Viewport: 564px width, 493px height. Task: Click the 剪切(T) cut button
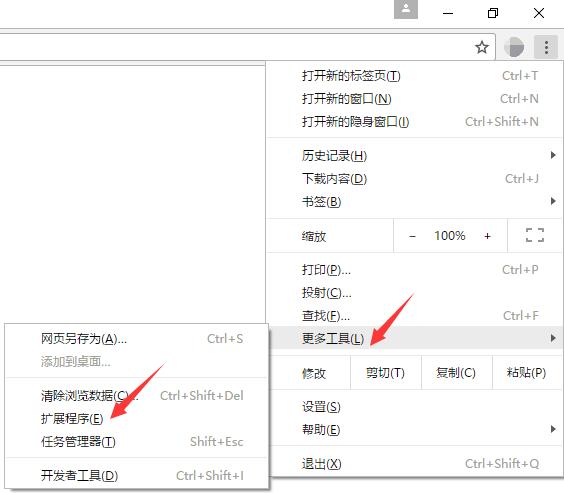tap(385, 373)
